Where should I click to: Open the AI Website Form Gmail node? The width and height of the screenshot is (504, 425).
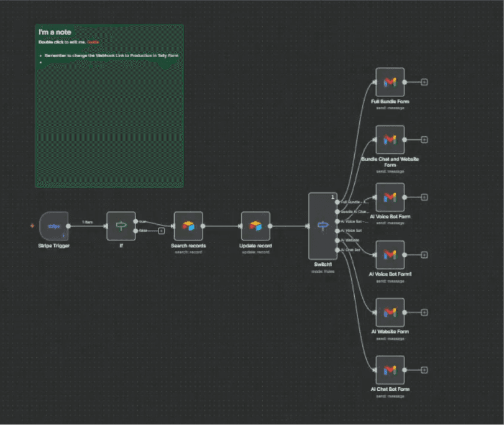390,312
